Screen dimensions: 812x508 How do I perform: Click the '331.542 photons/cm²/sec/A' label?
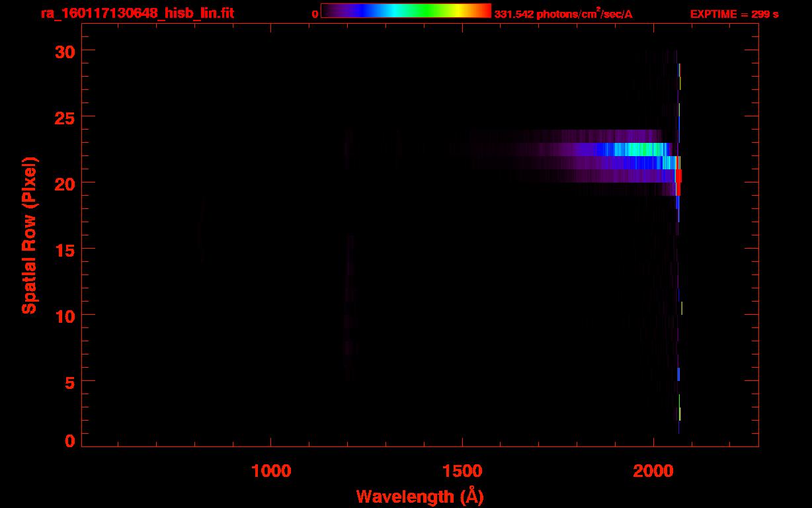[563, 14]
